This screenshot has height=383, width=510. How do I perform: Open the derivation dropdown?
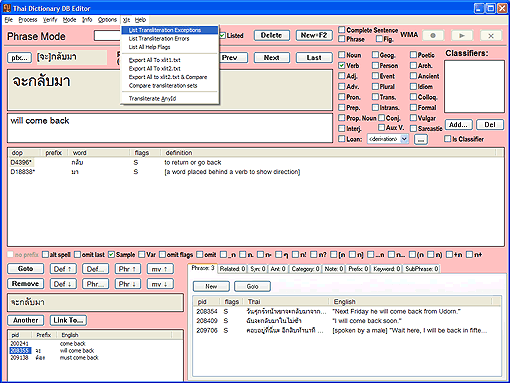(x=404, y=139)
